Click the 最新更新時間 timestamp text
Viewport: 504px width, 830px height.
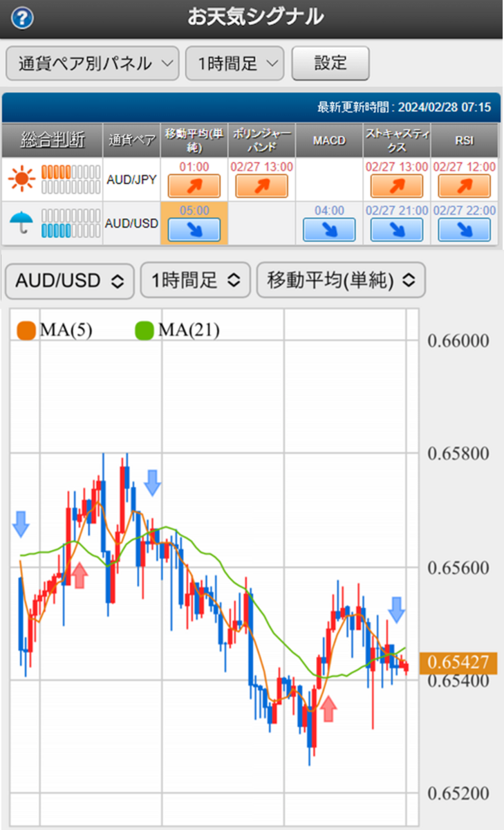[404, 107]
